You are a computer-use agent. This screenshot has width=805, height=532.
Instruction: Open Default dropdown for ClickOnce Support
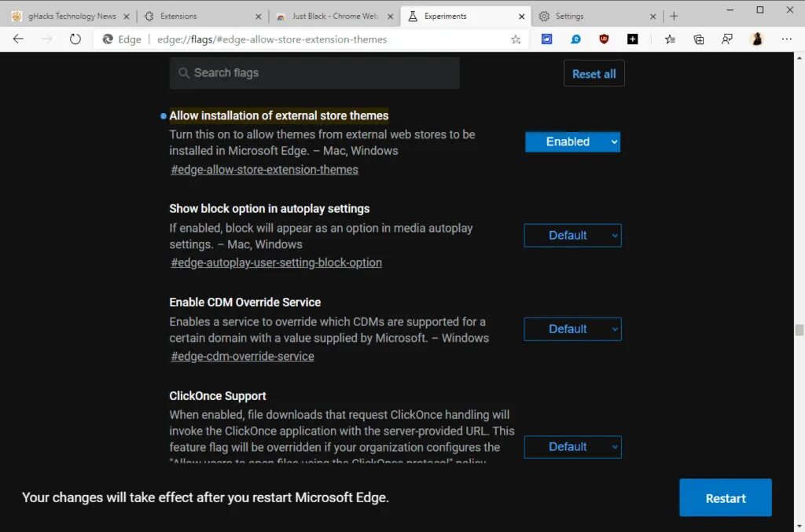(572, 447)
